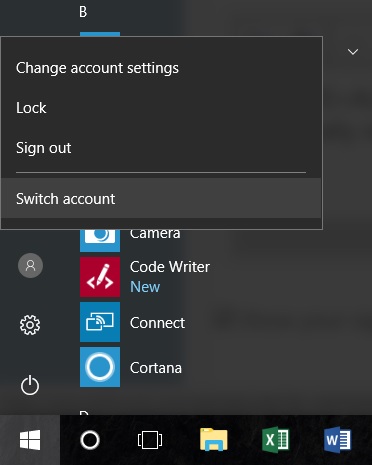Launch Excel from the taskbar
This screenshot has width=372, height=465.
pyautogui.click(x=276, y=440)
